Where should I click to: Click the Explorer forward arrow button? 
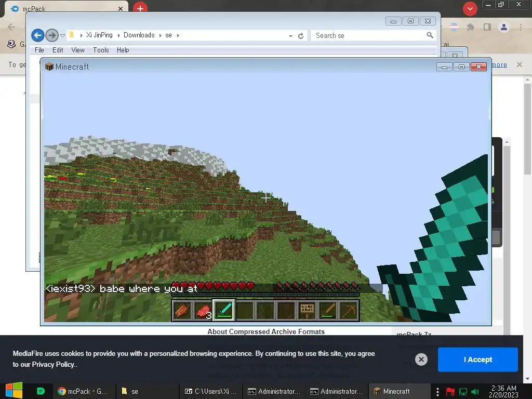51,35
